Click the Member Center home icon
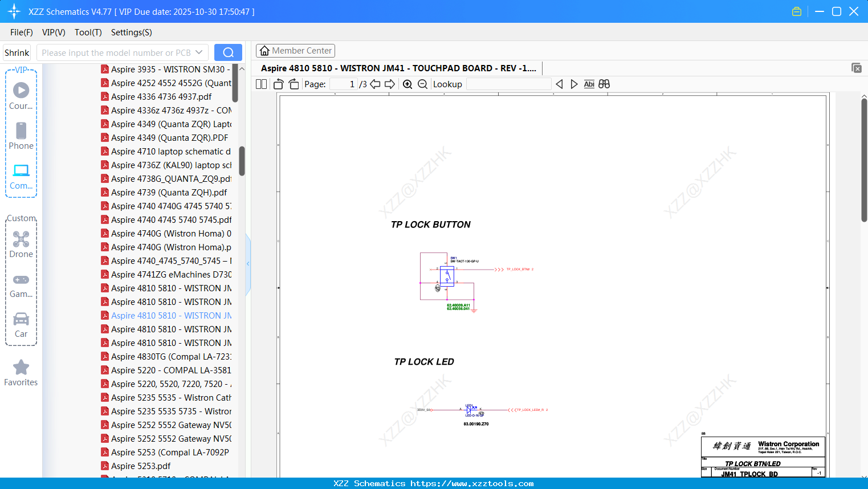 [264, 51]
